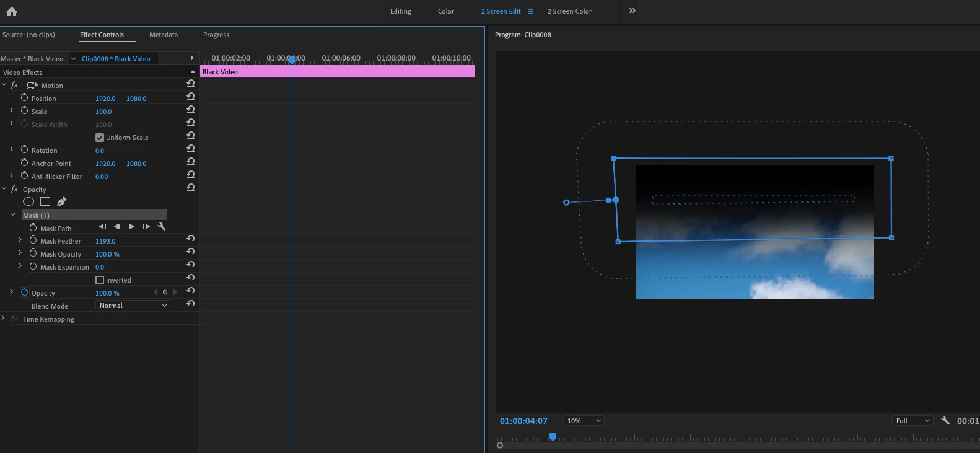This screenshot has height=453, width=980.
Task: Open the Progress panel tab
Action: (x=216, y=35)
